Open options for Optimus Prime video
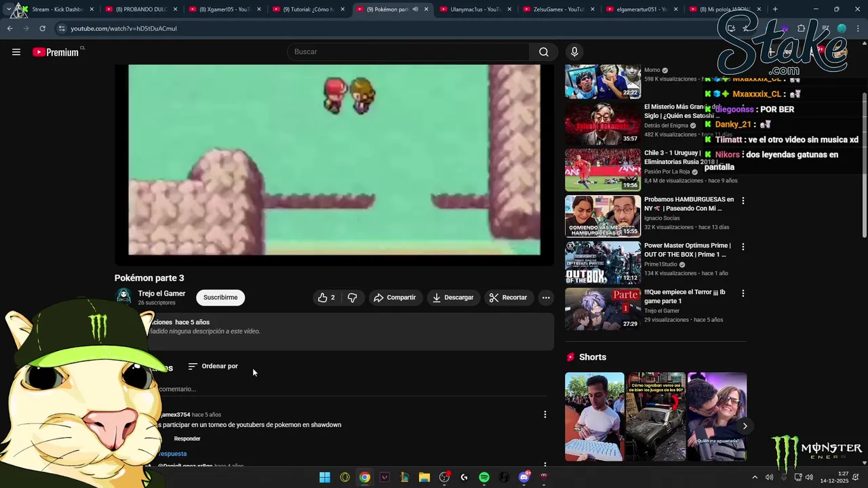Viewport: 868px width, 488px height. tap(743, 247)
